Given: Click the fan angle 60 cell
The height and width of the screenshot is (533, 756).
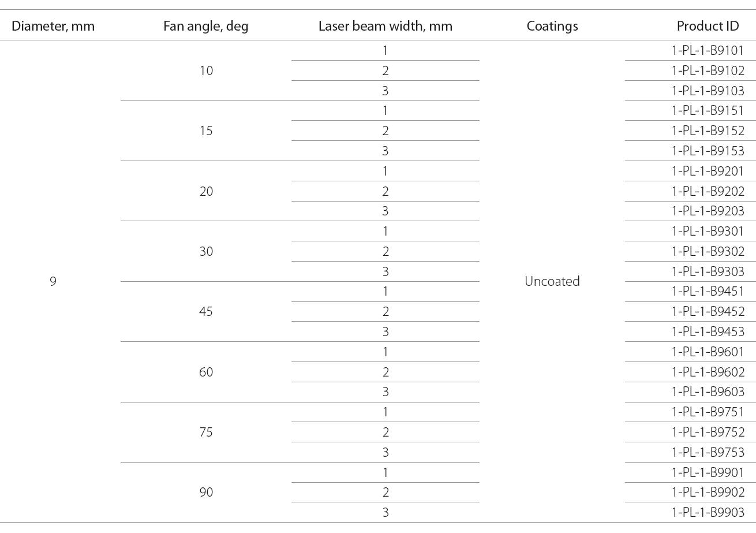Looking at the screenshot, I should pyautogui.click(x=206, y=372).
